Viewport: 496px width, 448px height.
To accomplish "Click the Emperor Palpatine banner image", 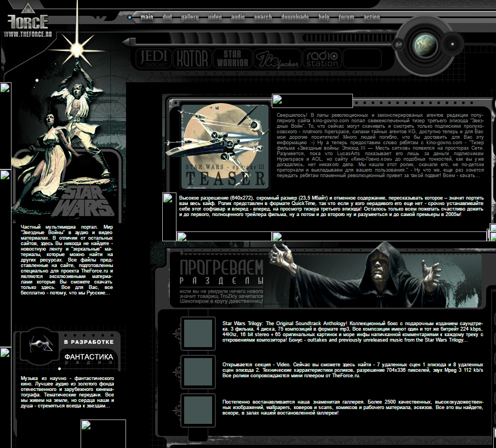I will tap(375, 275).
